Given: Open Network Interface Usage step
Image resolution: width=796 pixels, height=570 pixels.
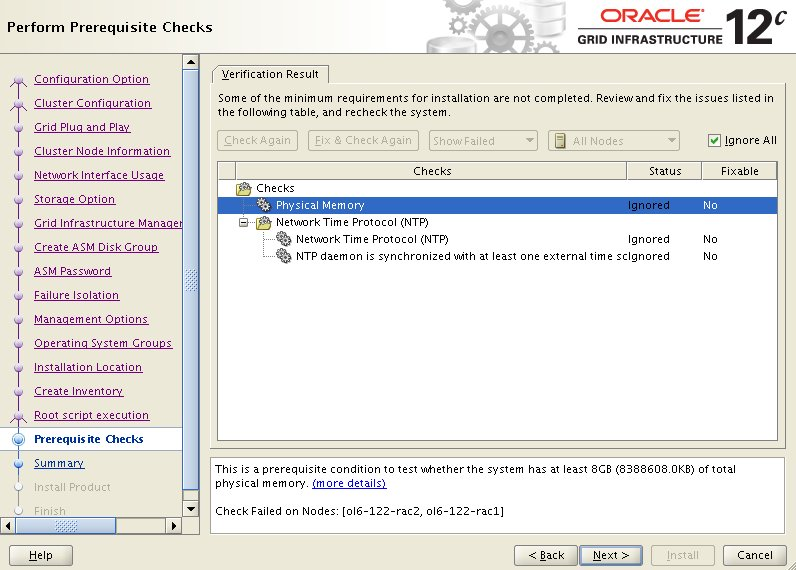Looking at the screenshot, I should click(99, 175).
